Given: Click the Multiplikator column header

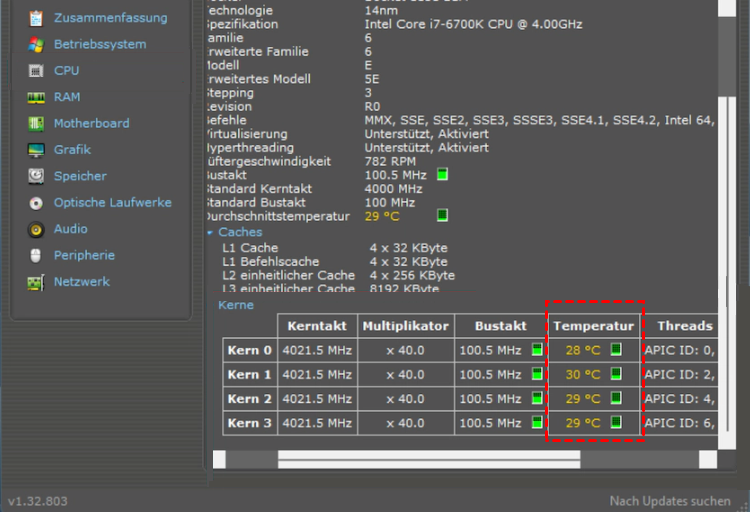Looking at the screenshot, I should point(406,326).
